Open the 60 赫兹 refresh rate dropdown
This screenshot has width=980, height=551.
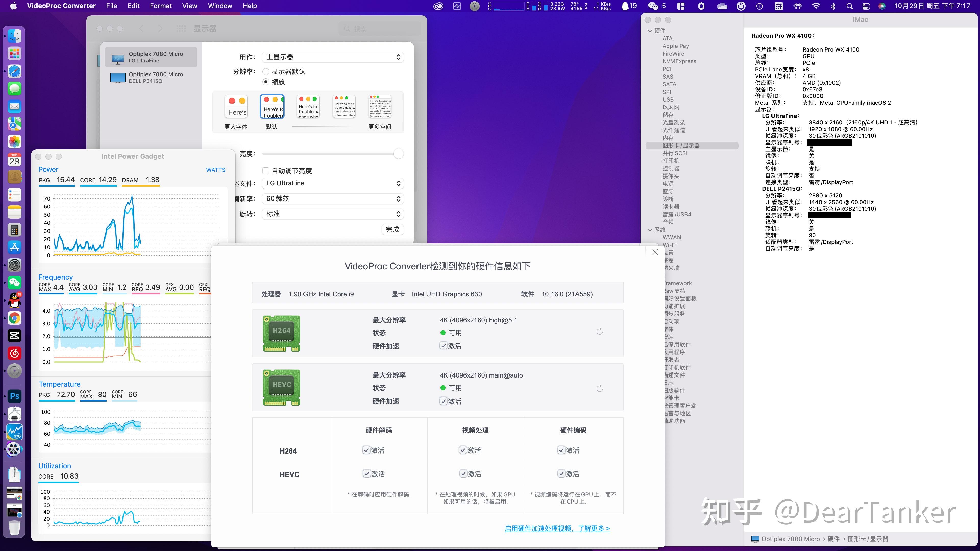(333, 198)
